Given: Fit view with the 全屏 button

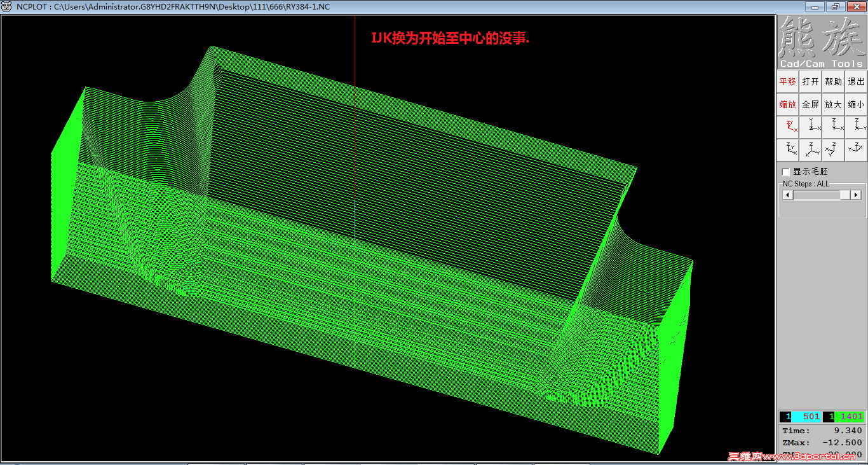Looking at the screenshot, I should tap(810, 104).
